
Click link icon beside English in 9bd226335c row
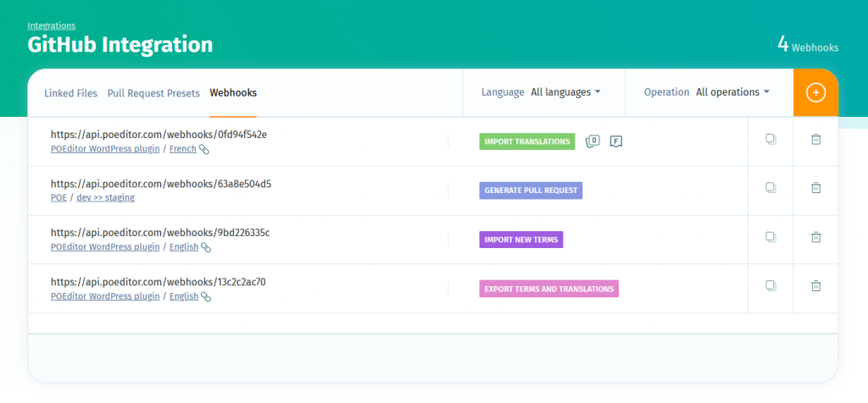point(206,248)
